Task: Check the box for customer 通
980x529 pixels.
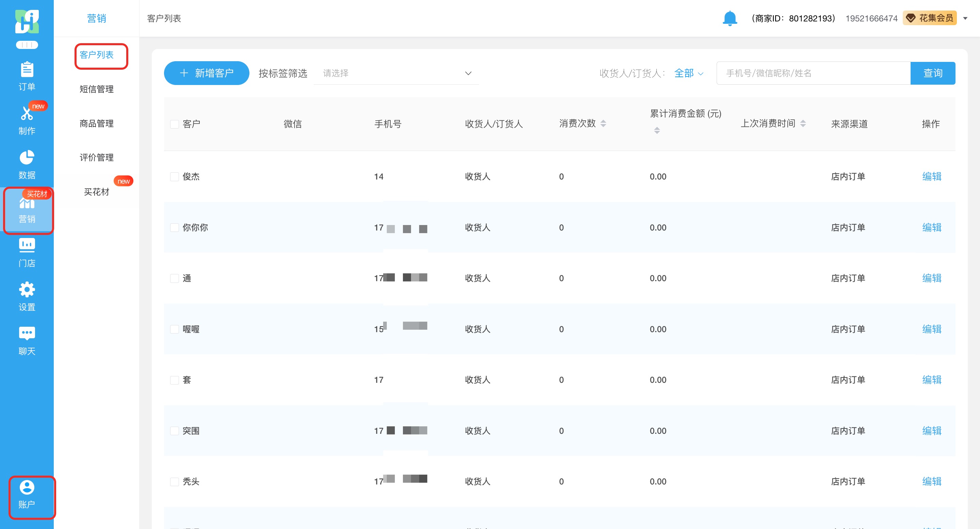Action: tap(174, 278)
